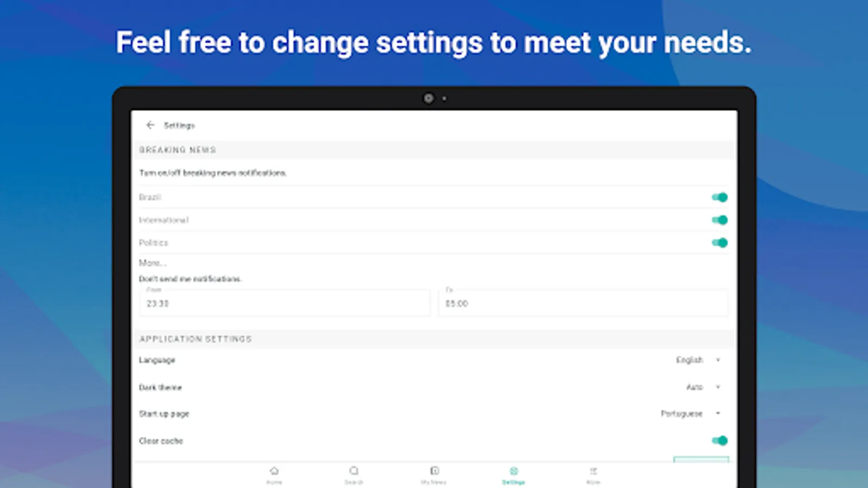
Task: Open the Dark theme dropdown showing Auto
Action: (x=704, y=387)
